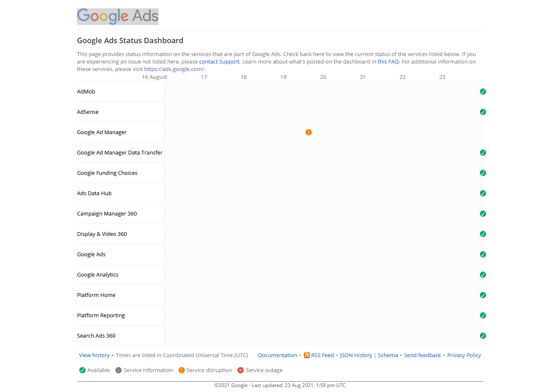This screenshot has width=560, height=392.
Task: Click the grey Service information legend icon
Action: pyautogui.click(x=118, y=370)
